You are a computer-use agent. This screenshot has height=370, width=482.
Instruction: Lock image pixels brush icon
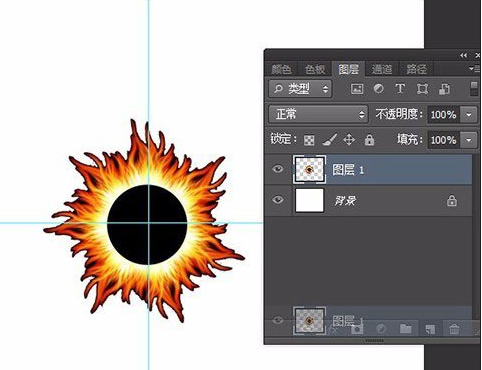tap(329, 140)
